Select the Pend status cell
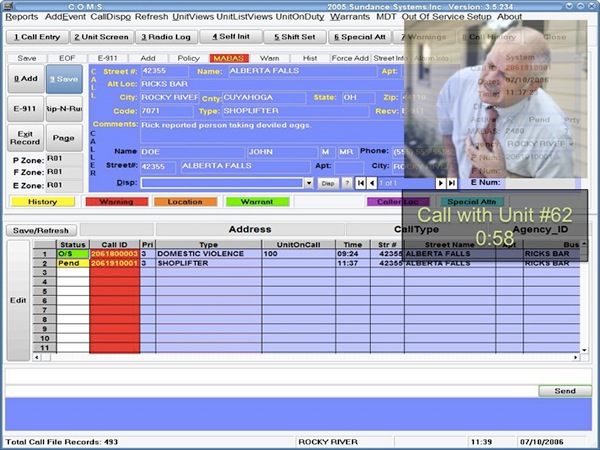 73,263
